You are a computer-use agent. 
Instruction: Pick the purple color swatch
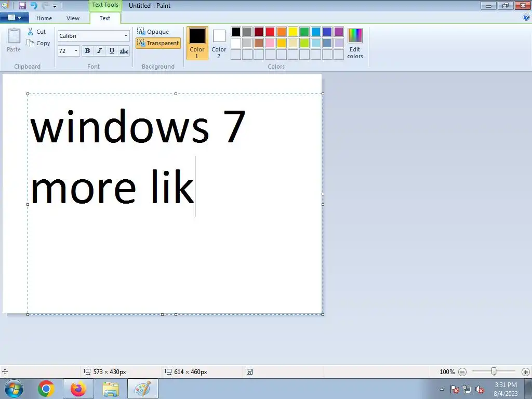pos(339,32)
